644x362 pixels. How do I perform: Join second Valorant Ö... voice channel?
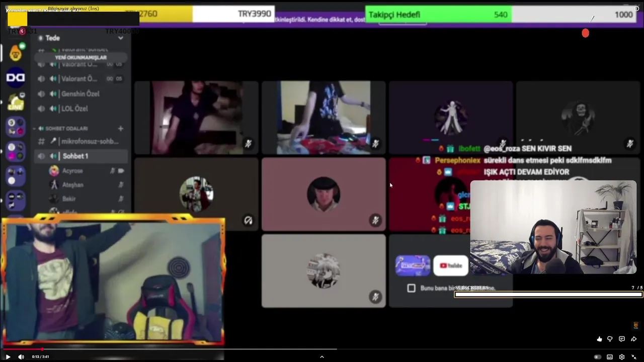coord(80,79)
